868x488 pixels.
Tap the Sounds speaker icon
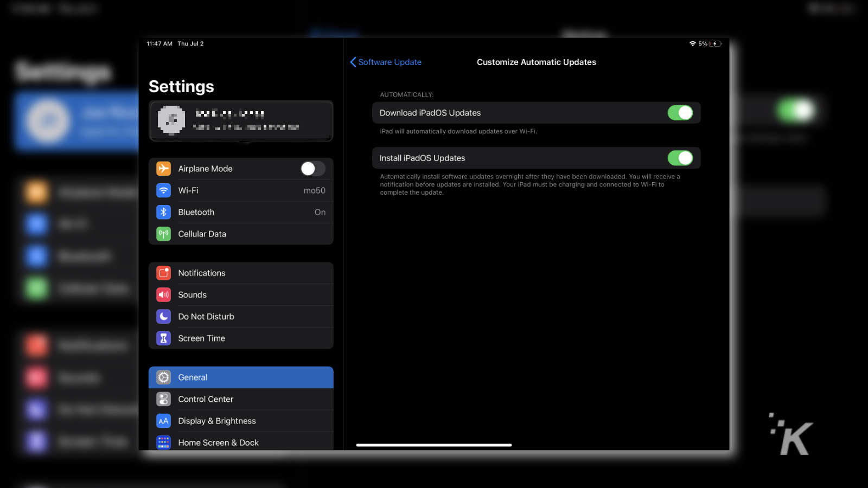point(163,294)
